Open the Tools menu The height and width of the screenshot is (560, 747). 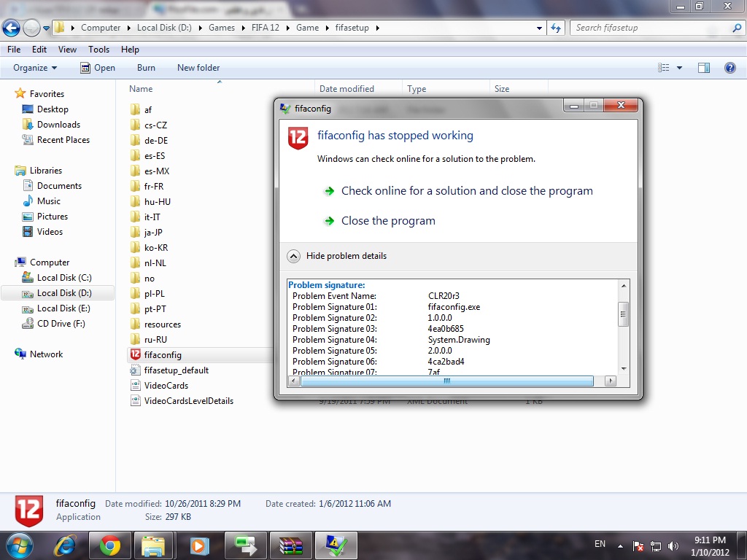(x=98, y=50)
